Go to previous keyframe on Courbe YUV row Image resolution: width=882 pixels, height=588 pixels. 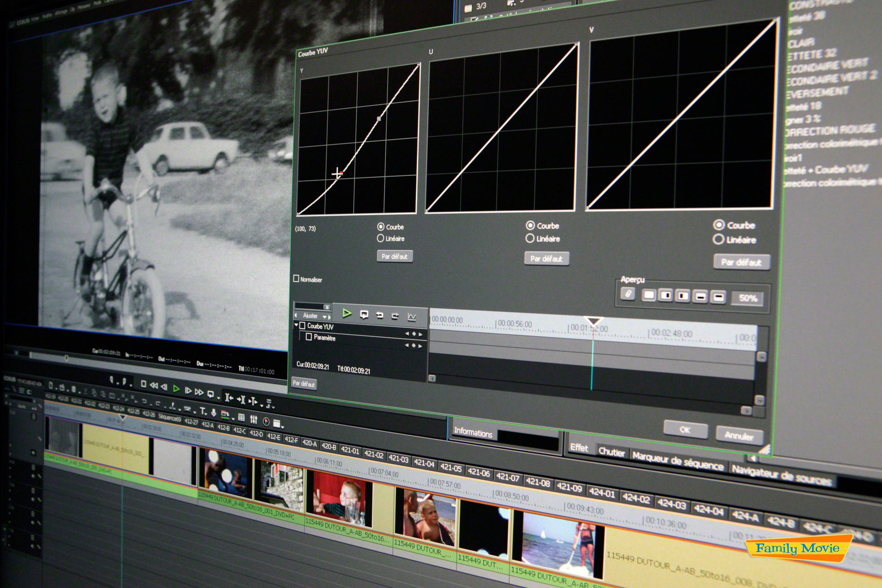click(407, 334)
